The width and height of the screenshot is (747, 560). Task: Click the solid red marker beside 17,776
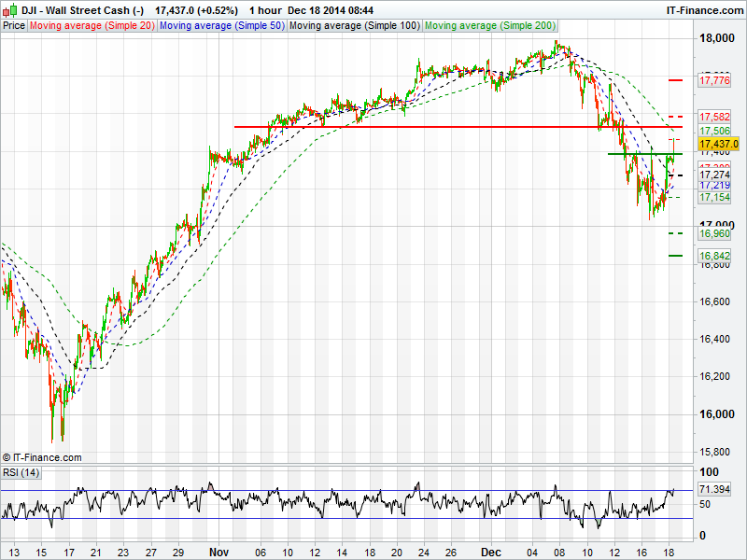pyautogui.click(x=675, y=80)
